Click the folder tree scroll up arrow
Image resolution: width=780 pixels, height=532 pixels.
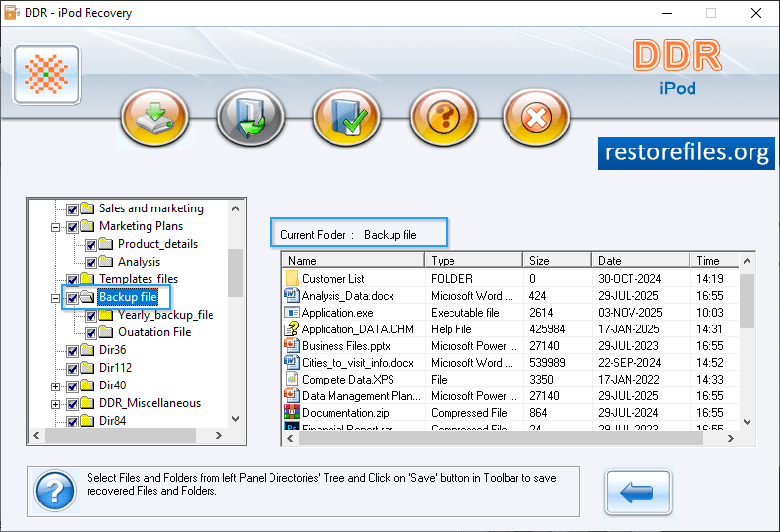[236, 208]
